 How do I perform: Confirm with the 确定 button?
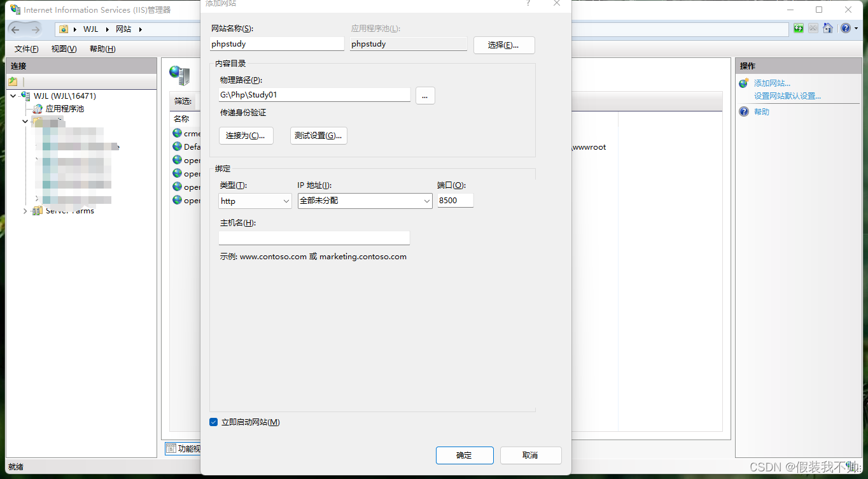[x=465, y=455]
